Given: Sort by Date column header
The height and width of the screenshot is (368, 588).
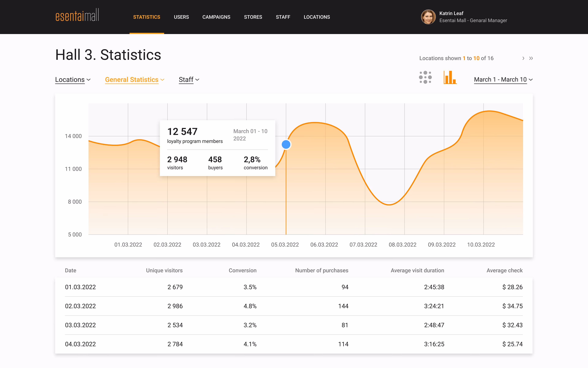Looking at the screenshot, I should coord(70,270).
